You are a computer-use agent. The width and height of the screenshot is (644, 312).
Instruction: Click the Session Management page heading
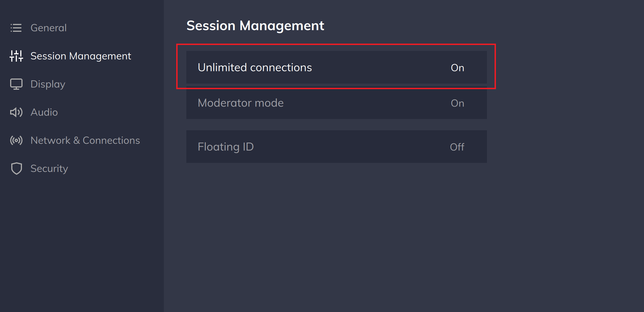(x=255, y=26)
